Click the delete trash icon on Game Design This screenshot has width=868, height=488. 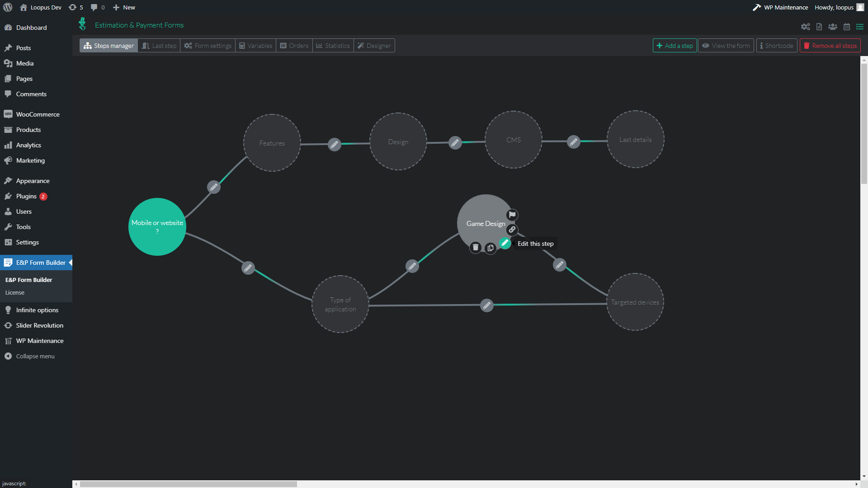(475, 247)
